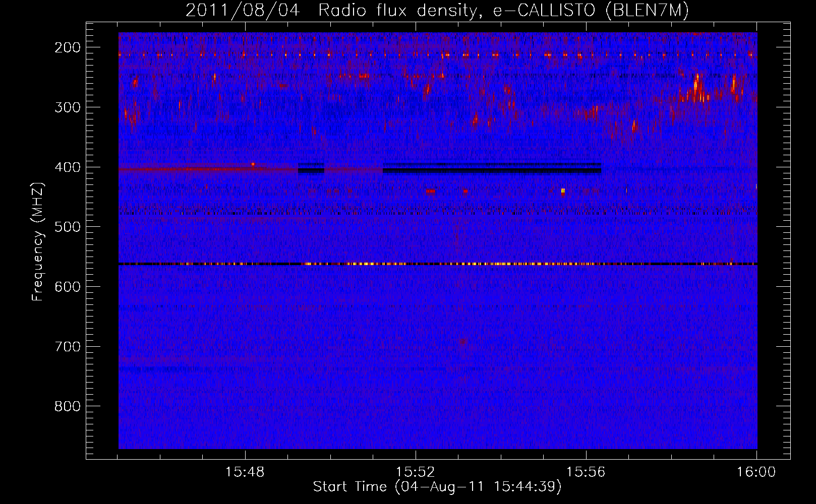Viewport: 816px width, 504px height.
Task: Click the "Start Time (04-Aug-11 15:44:39)" label
Action: point(437,487)
